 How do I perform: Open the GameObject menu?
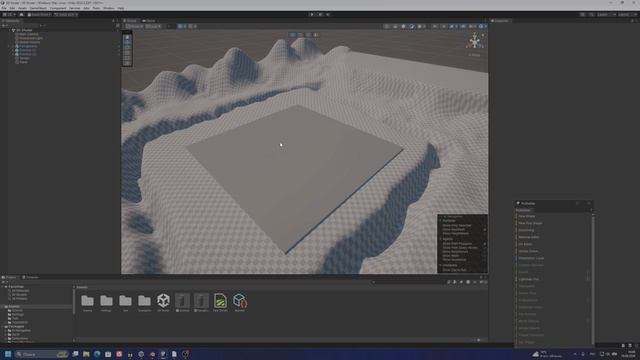pos(38,8)
